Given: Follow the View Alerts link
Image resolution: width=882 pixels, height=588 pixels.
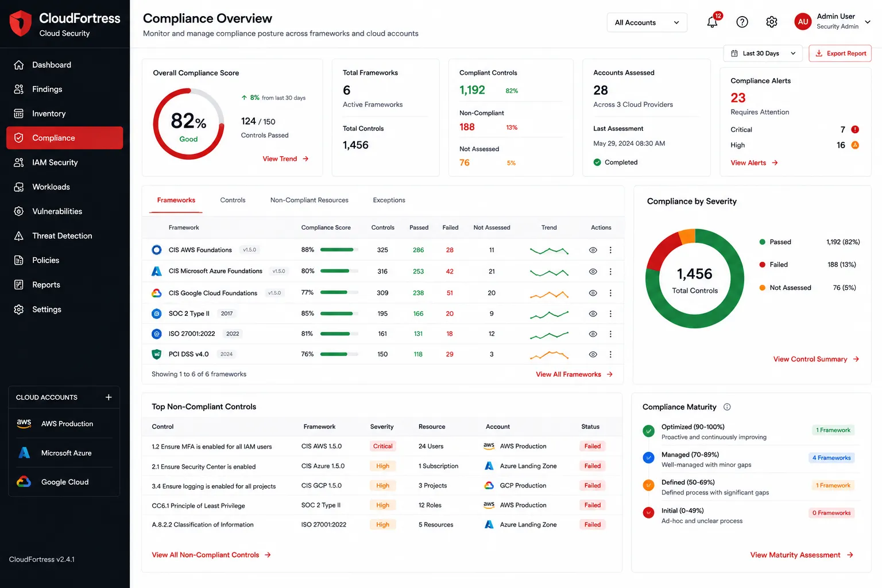Looking at the screenshot, I should [x=755, y=163].
